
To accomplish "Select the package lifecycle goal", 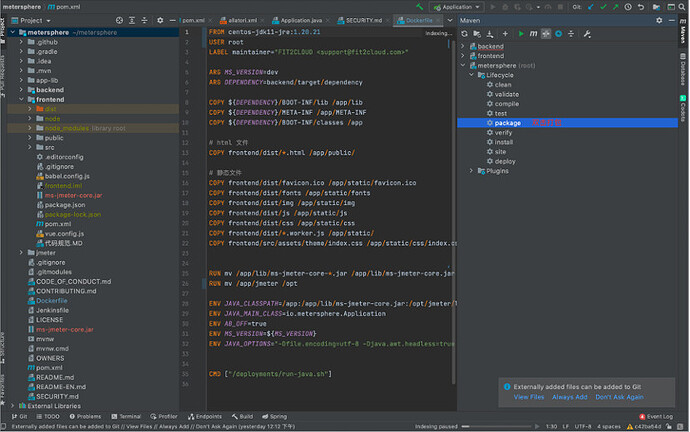I will click(x=568, y=123).
